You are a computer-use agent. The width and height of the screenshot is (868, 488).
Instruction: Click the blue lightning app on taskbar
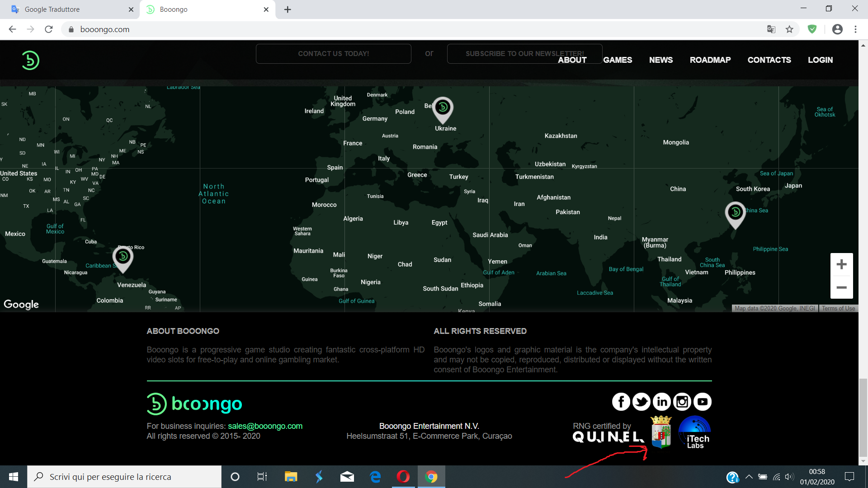pos(319,477)
